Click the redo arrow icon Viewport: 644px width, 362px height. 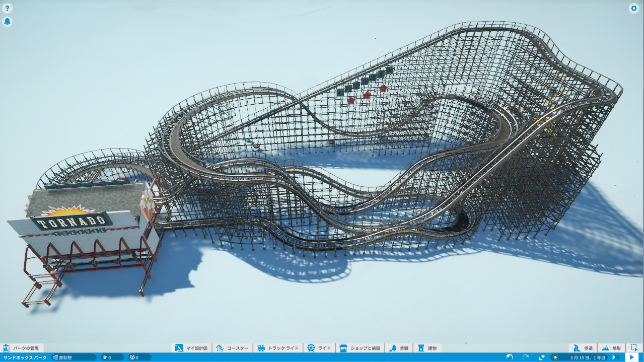click(526, 357)
